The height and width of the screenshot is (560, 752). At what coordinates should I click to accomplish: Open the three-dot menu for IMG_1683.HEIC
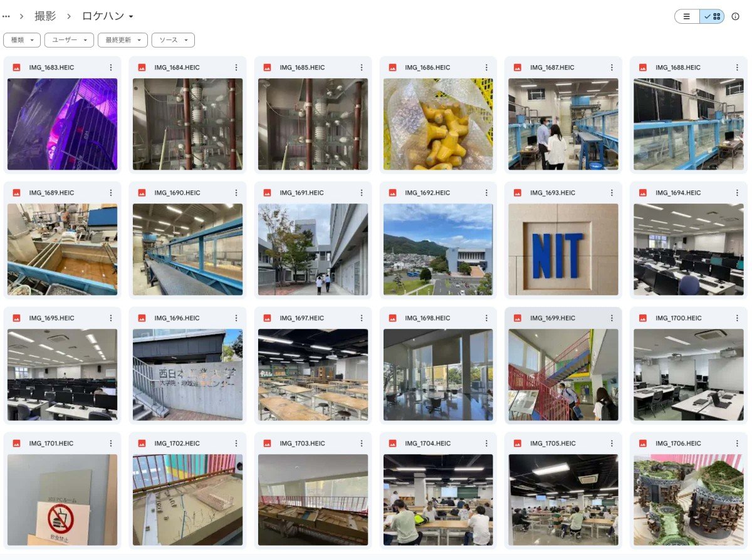click(x=111, y=68)
